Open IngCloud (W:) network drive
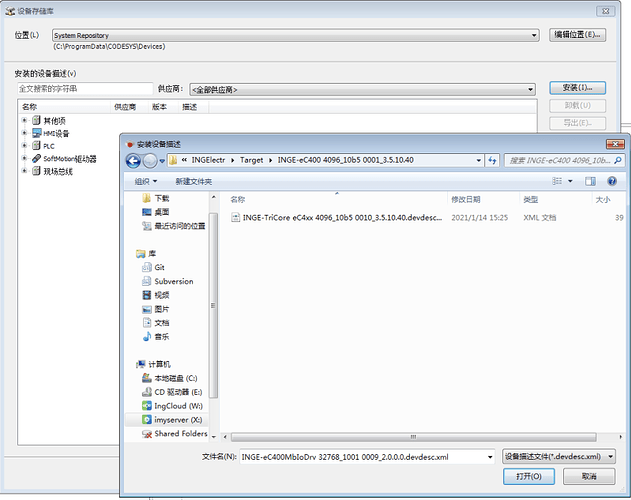The width and height of the screenshot is (631, 500). (172, 406)
